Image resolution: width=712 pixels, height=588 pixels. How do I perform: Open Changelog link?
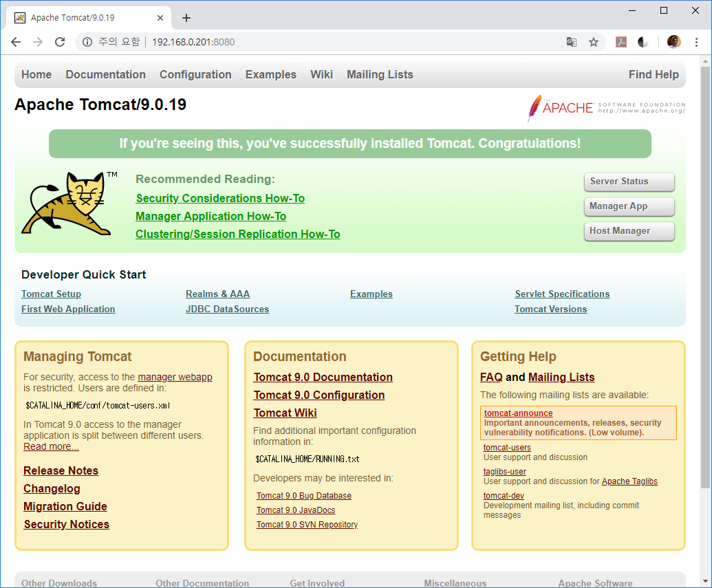pos(52,489)
